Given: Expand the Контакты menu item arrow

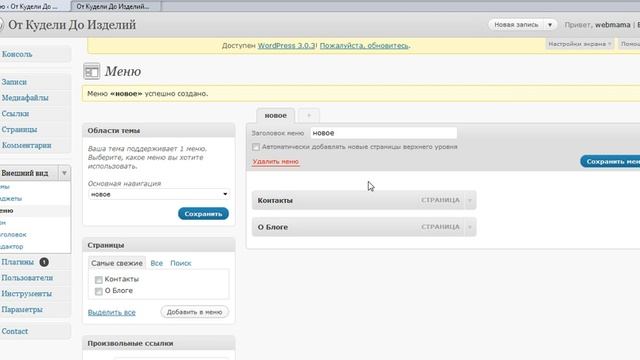Looking at the screenshot, I should click(470, 200).
